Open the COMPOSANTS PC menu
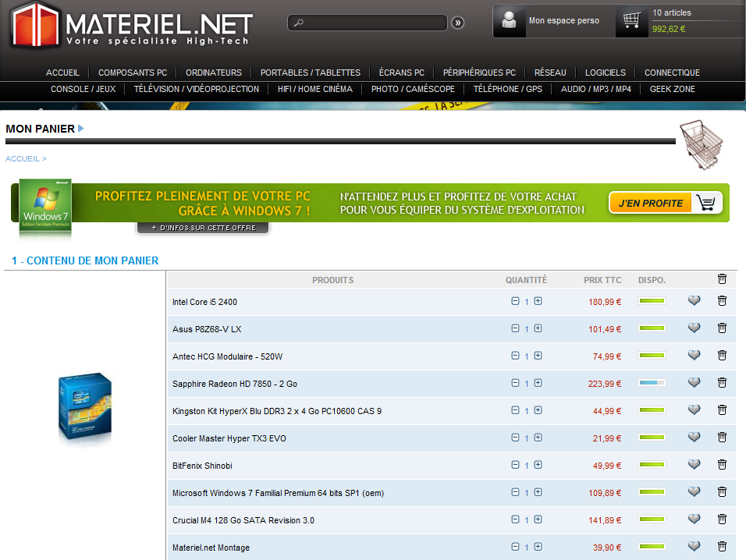The image size is (746, 560). tap(133, 73)
